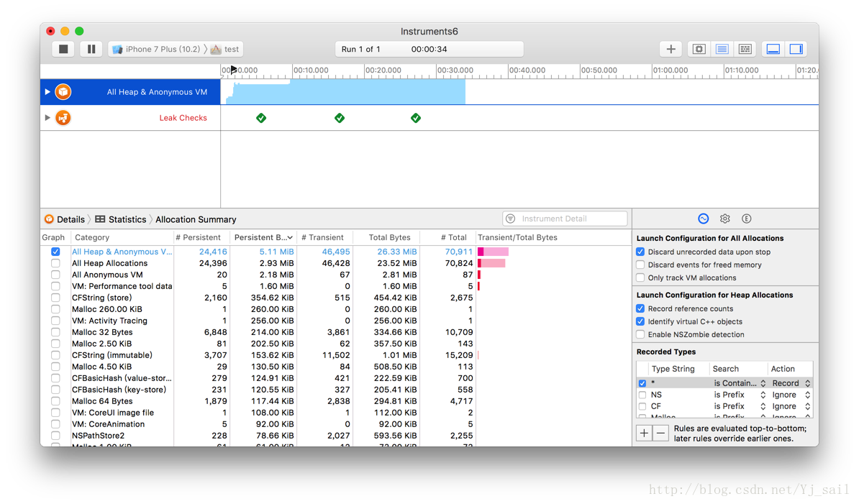Stop the recording with the stop button

63,49
